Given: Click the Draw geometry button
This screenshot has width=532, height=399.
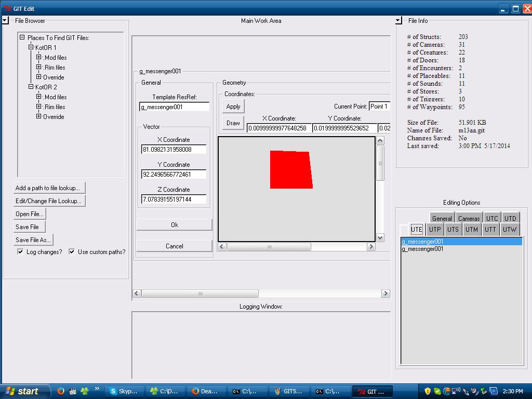Looking at the screenshot, I should point(233,123).
